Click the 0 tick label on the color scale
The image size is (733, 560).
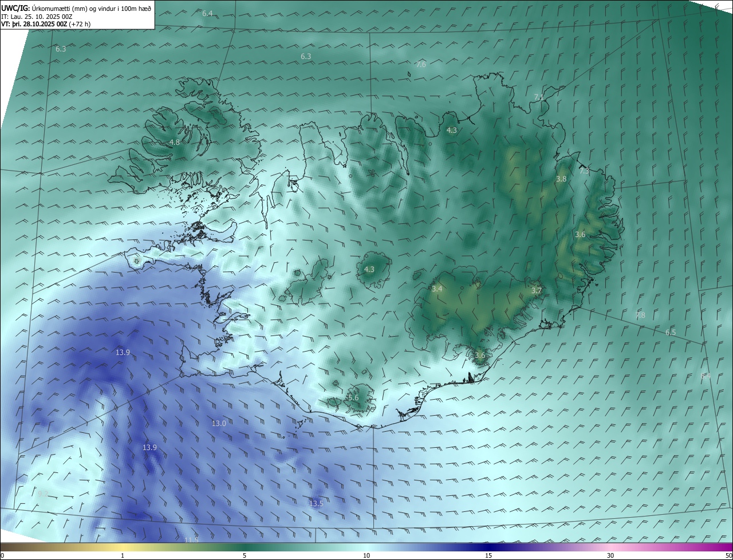click(2, 555)
